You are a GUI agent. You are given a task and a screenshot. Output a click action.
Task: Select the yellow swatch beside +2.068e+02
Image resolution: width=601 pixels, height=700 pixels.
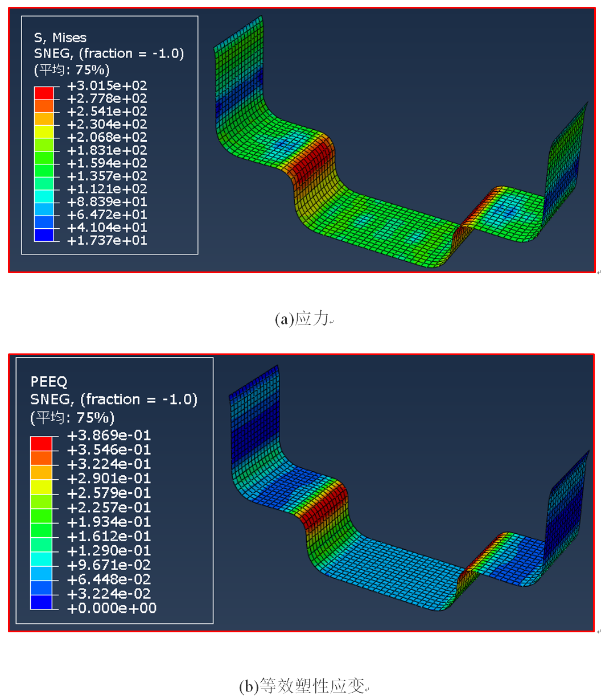[x=44, y=131]
